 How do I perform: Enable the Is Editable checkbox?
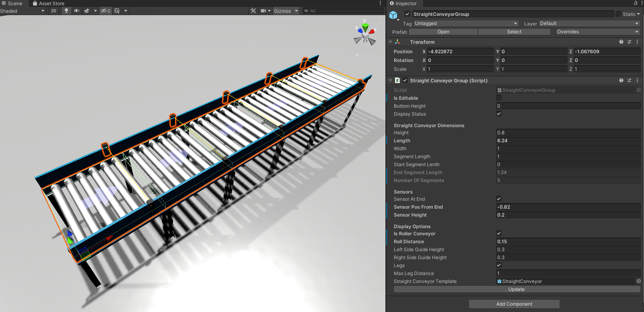(499, 98)
